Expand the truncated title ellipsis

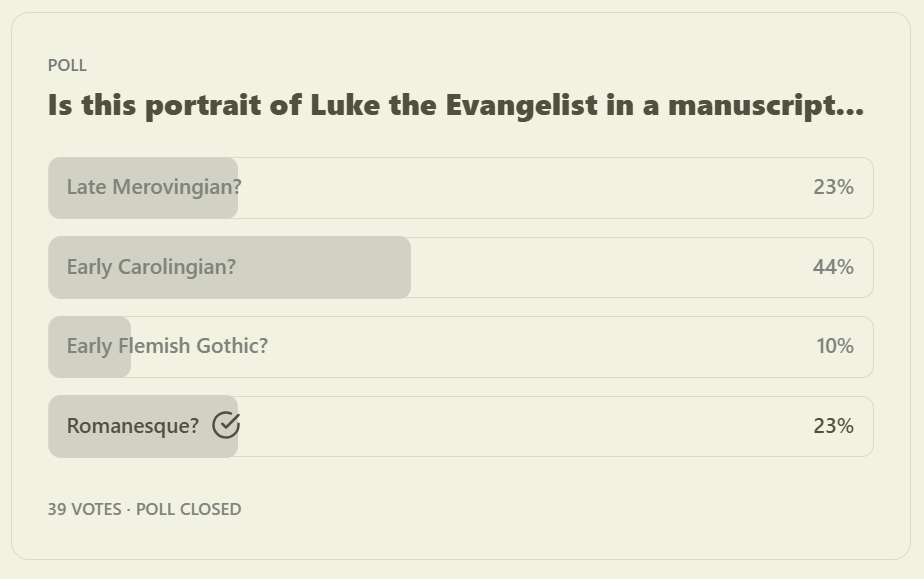pos(853,112)
